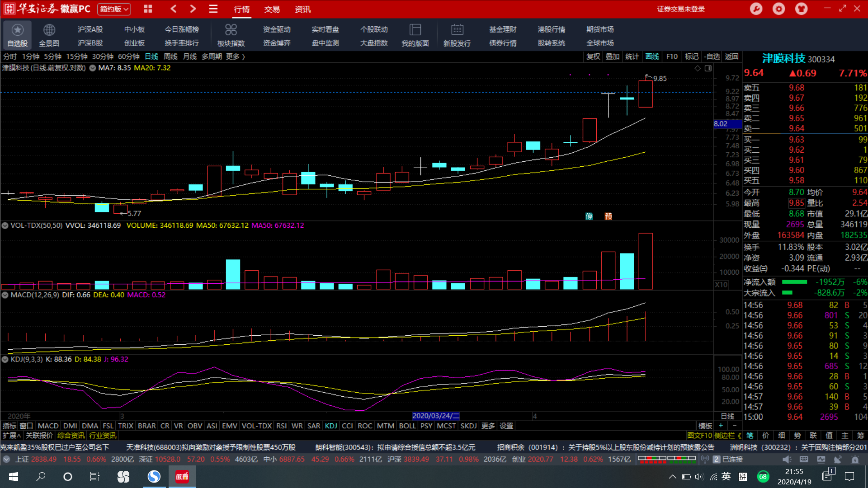Open the 全景图 globe icon
The height and width of the screenshot is (488, 868).
49,30
